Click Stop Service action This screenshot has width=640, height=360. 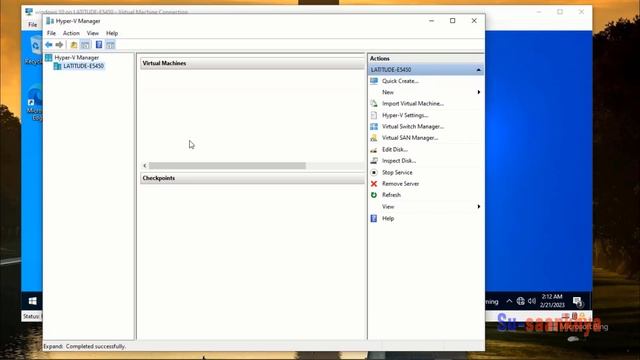[x=397, y=172]
